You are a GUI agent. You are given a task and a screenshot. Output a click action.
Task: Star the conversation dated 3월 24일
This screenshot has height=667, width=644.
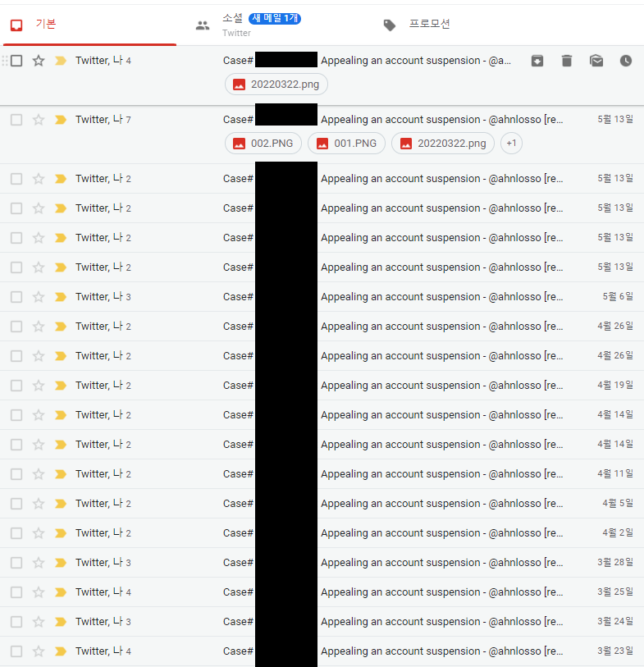point(39,622)
